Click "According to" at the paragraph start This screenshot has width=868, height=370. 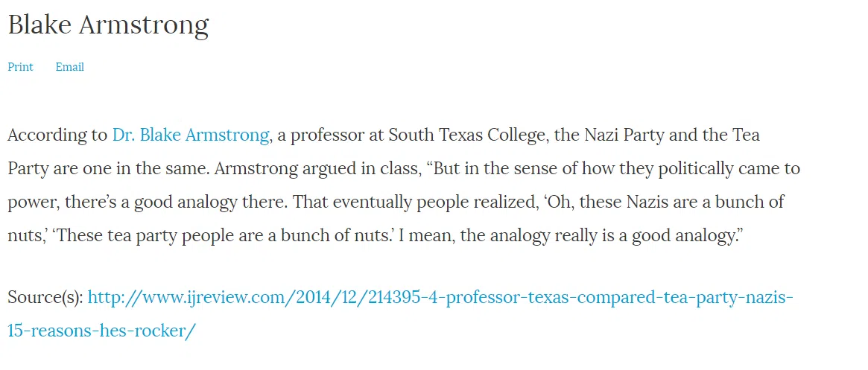(x=57, y=135)
